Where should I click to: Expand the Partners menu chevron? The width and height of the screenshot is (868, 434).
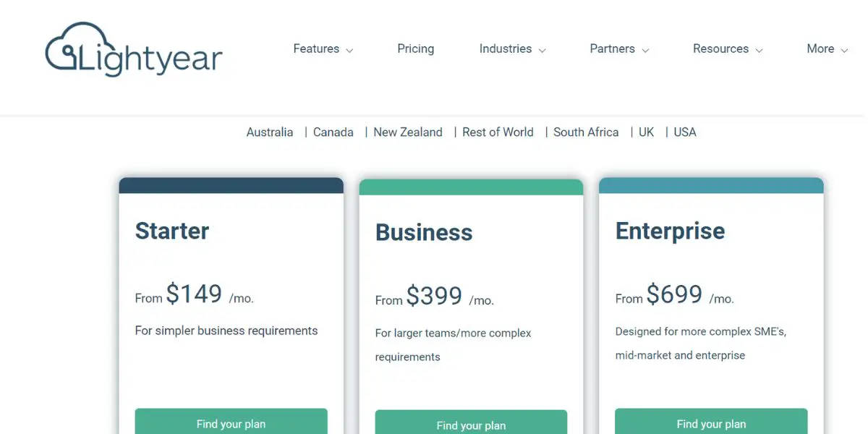[645, 51]
